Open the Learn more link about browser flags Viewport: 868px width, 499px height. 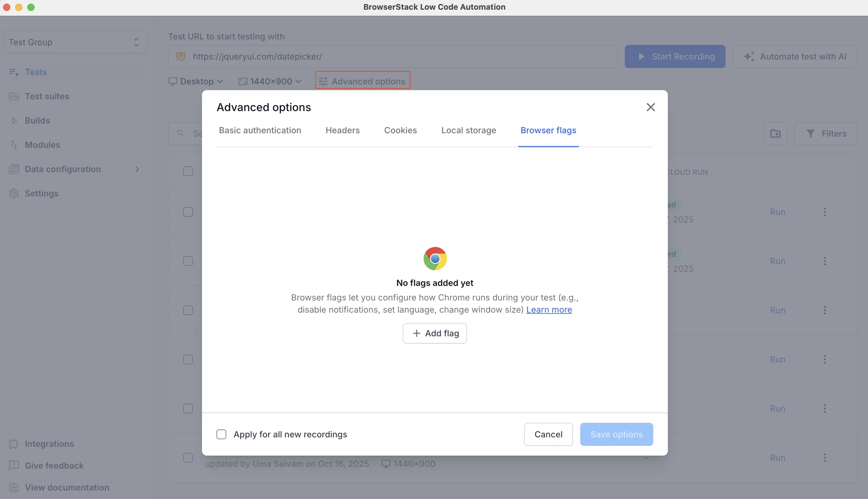pyautogui.click(x=549, y=310)
